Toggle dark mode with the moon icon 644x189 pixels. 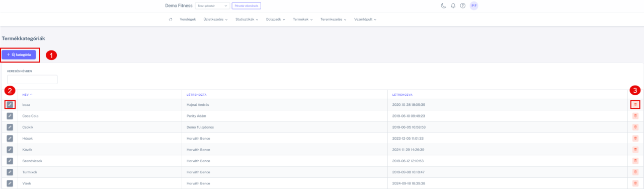[443, 6]
